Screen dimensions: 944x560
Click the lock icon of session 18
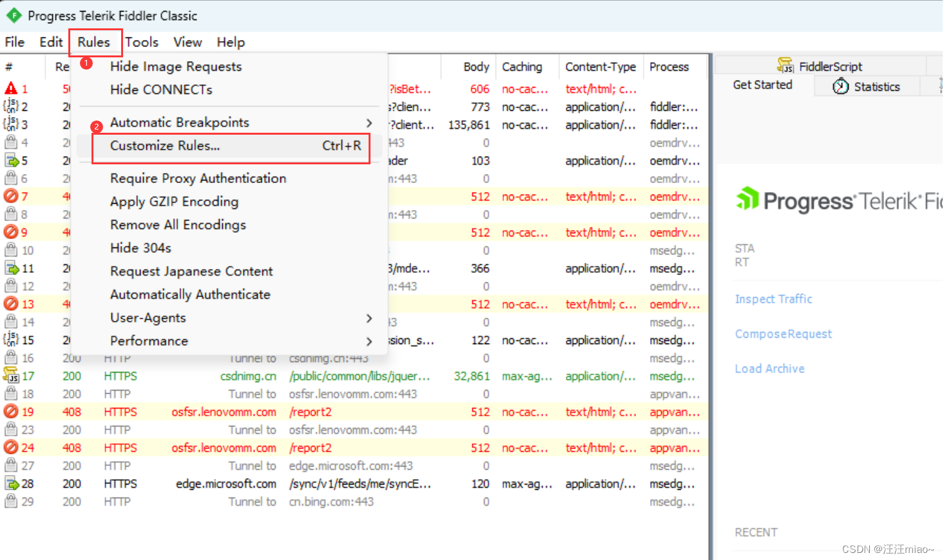11,393
